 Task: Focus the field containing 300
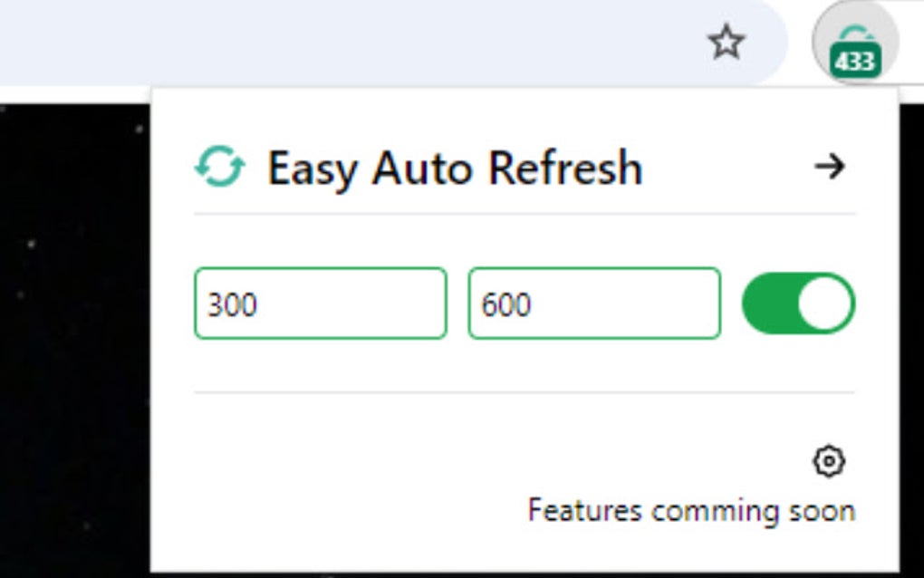coord(320,303)
